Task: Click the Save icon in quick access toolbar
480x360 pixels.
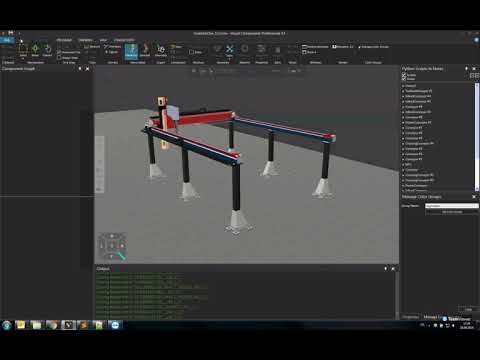Action: [11, 33]
